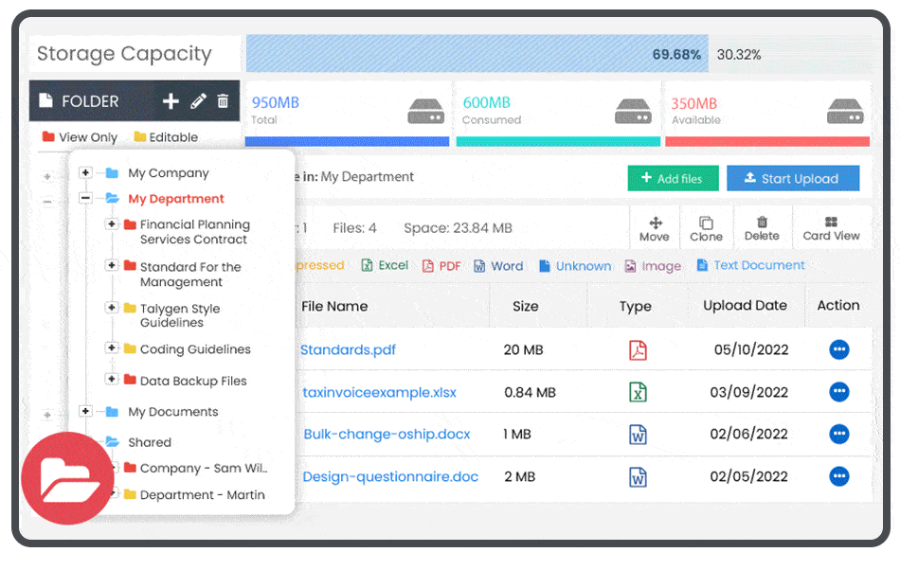Image resolution: width=900 pixels, height=588 pixels.
Task: Open the action menu for Standards.pdf
Action: pyautogui.click(x=839, y=349)
